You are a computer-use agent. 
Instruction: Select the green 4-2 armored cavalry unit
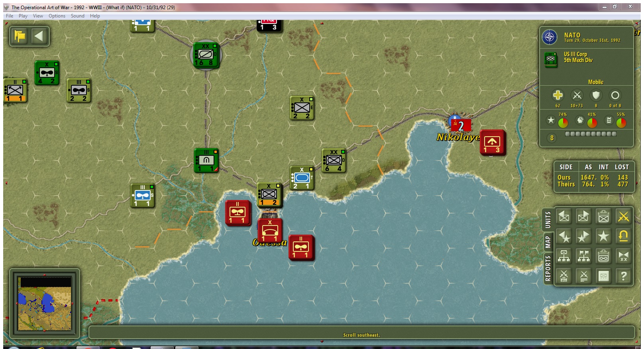[x=47, y=73]
